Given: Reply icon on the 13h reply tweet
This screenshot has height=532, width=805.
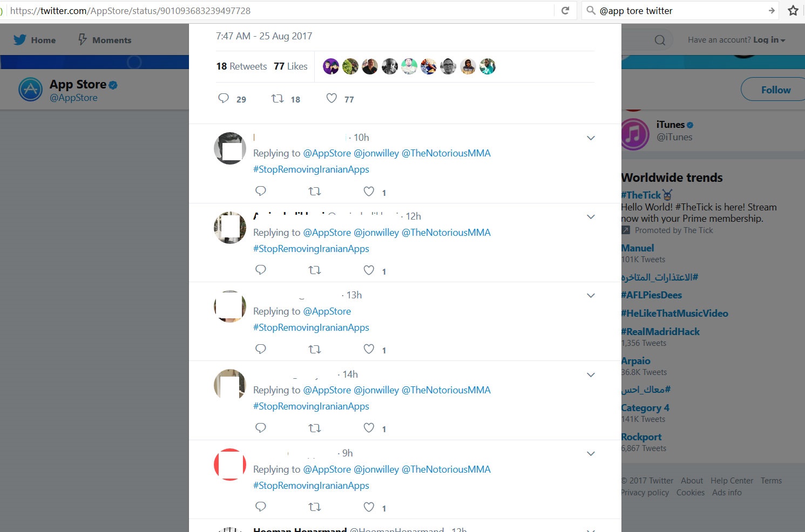Looking at the screenshot, I should tap(261, 349).
